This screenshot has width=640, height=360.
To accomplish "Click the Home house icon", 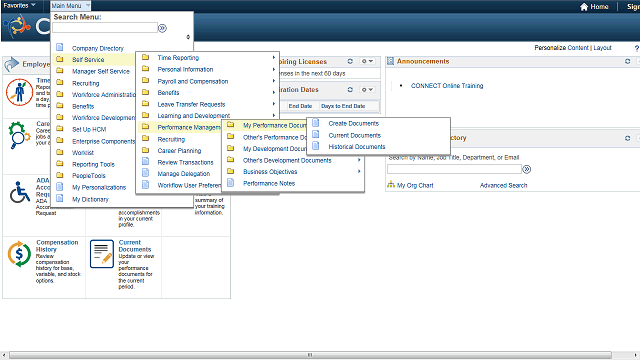I will [584, 7].
